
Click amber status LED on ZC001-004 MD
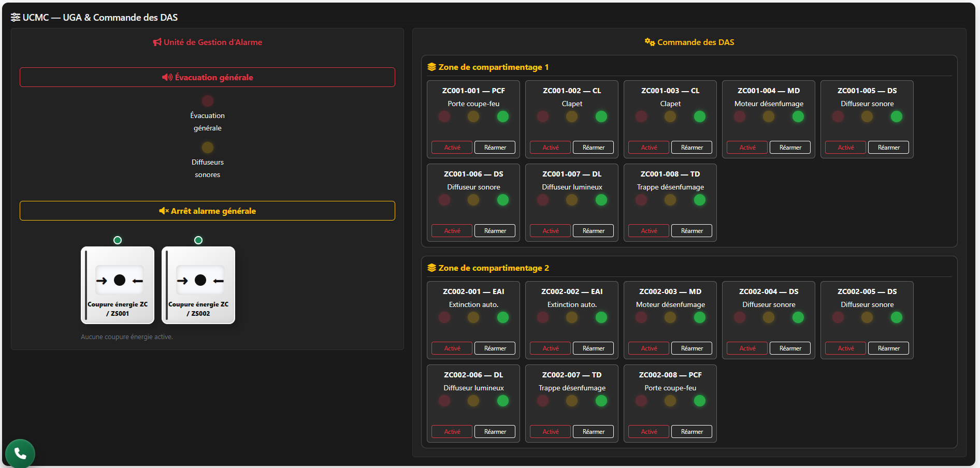coord(769,116)
